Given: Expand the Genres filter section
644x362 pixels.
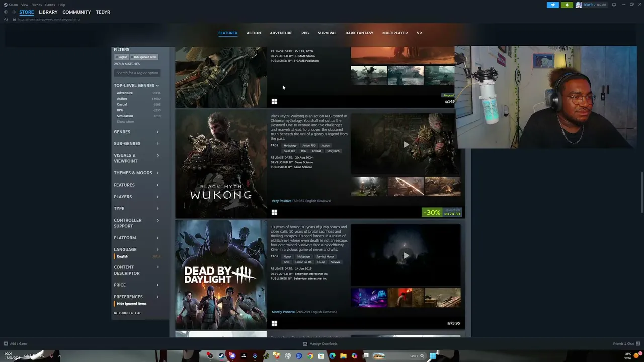Looking at the screenshot, I should point(136,132).
